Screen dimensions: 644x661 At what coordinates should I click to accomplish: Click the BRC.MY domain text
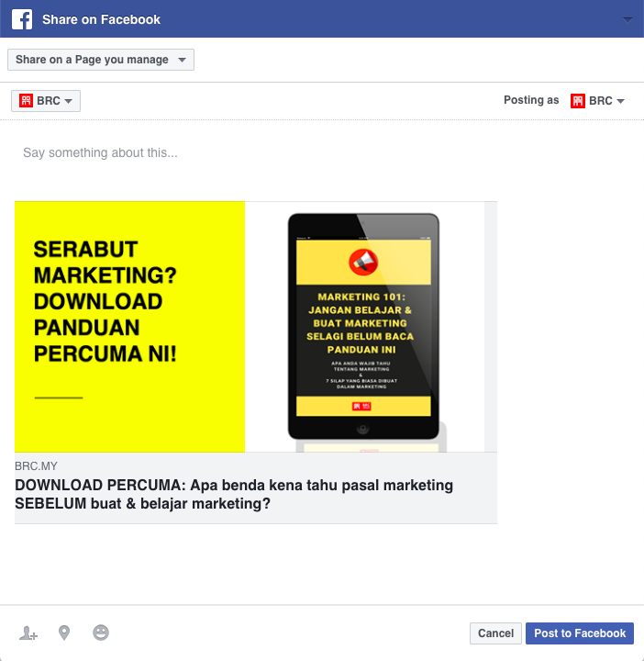[36, 465]
